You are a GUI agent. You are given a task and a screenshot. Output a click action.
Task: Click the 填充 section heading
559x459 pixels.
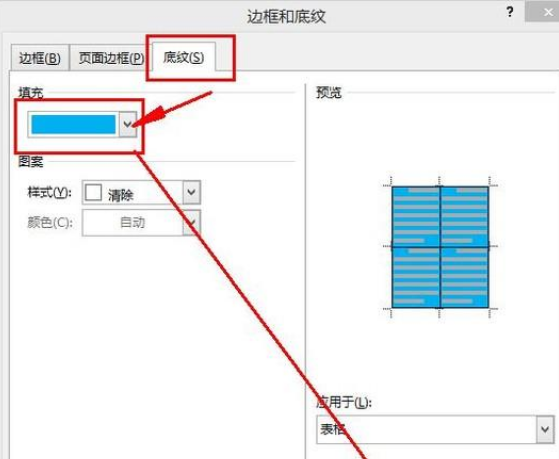pyautogui.click(x=31, y=93)
